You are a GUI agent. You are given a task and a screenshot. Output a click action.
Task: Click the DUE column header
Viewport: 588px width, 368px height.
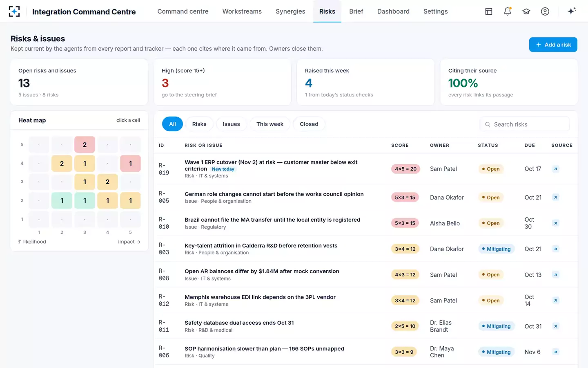point(530,146)
